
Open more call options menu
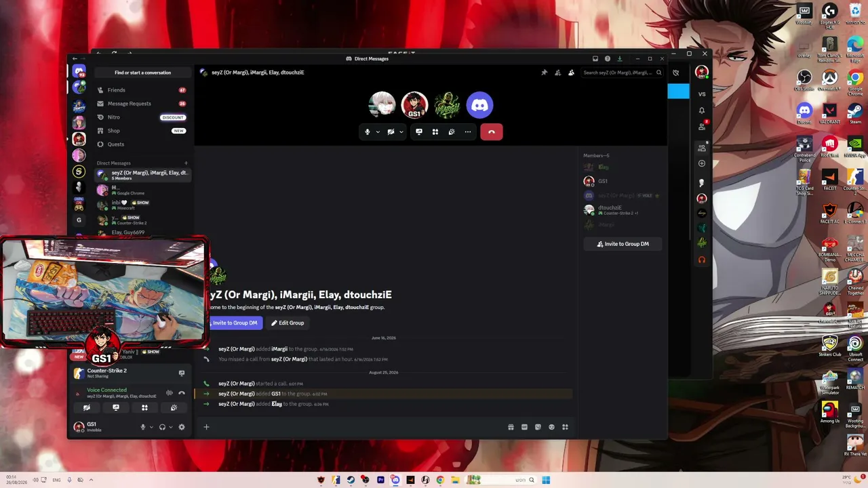click(x=468, y=132)
